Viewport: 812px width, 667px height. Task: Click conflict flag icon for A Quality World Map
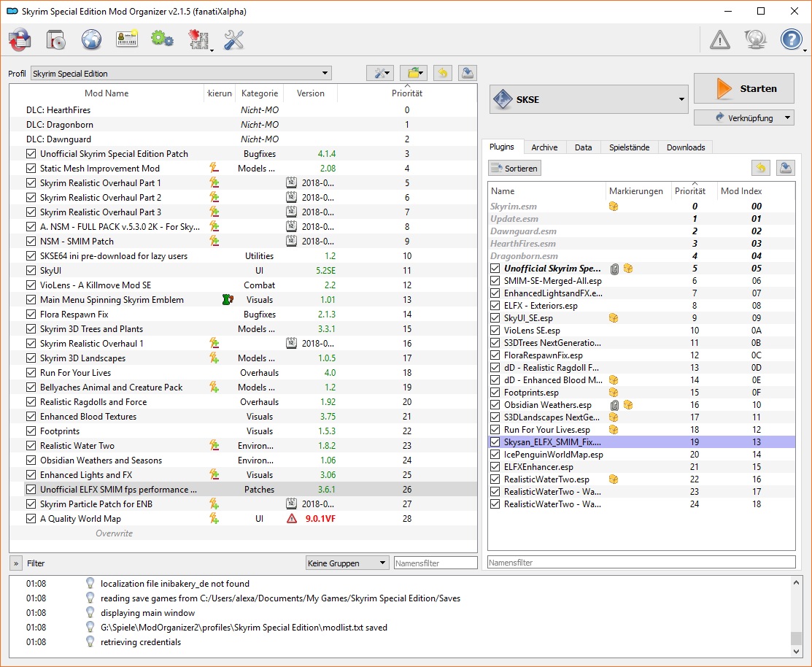tap(214, 519)
